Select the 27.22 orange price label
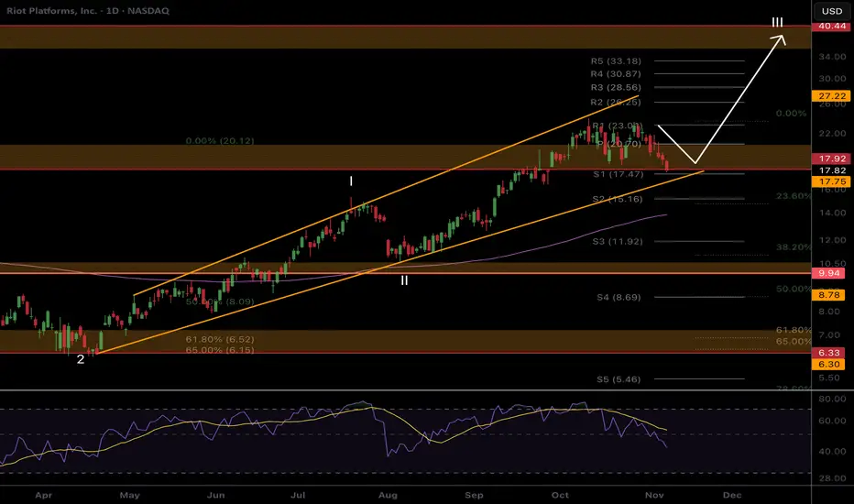 pyautogui.click(x=832, y=95)
